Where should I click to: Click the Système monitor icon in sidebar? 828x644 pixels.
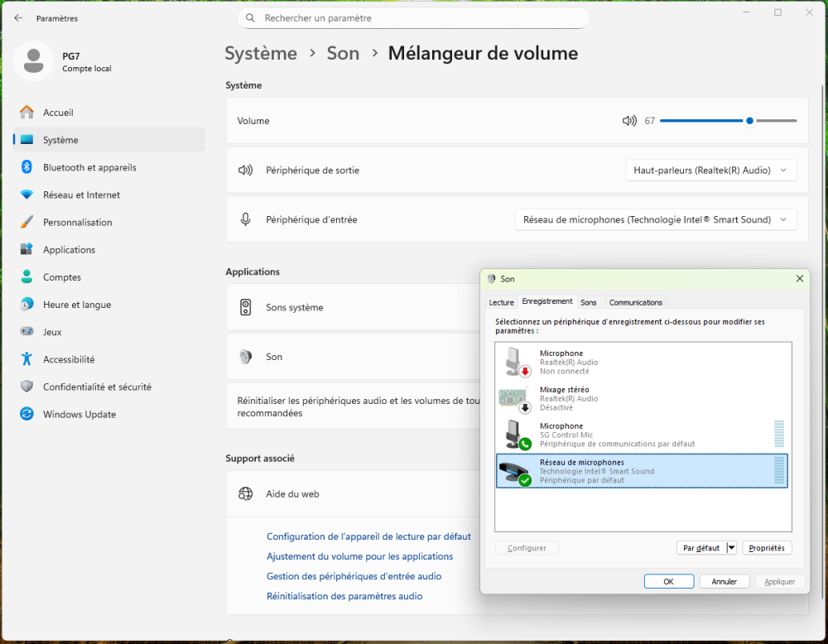26,140
